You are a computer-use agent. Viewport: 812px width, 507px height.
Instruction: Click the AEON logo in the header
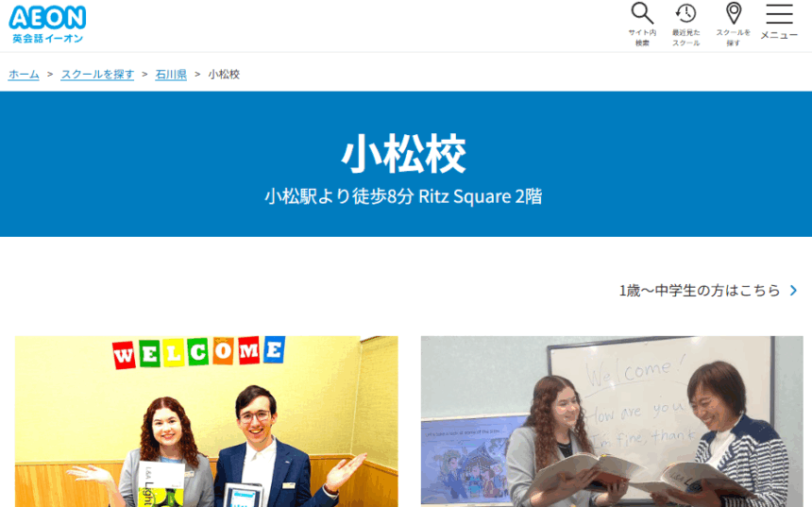click(47, 17)
